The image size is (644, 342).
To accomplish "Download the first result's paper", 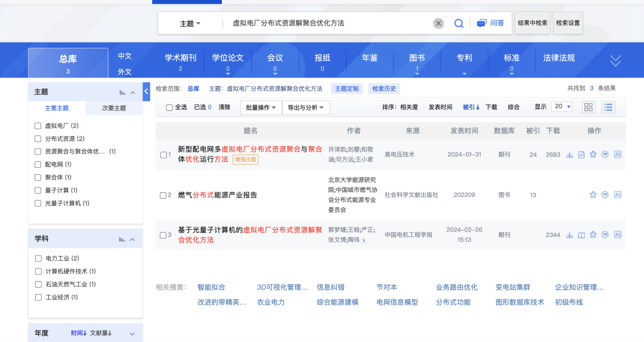I will 569,155.
